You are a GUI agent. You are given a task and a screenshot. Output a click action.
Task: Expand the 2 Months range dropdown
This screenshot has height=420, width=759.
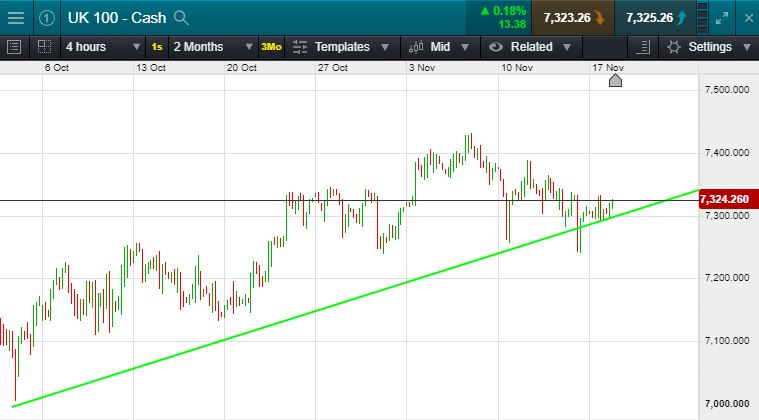213,47
